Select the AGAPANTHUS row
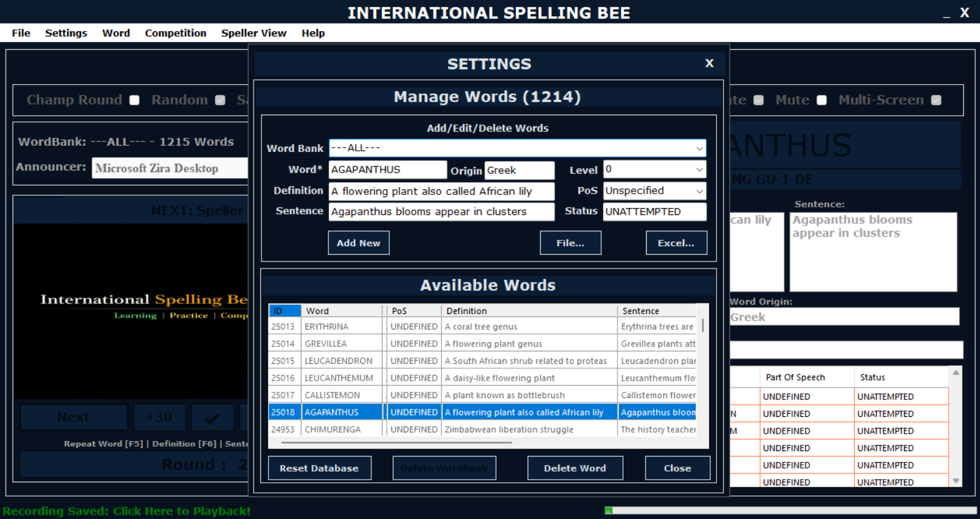The image size is (980, 519). (483, 412)
